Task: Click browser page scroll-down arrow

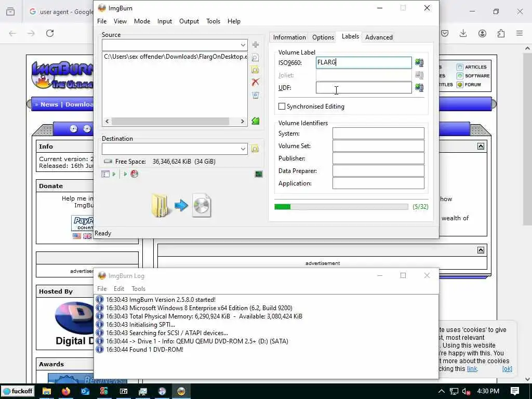Action: click(x=527, y=379)
